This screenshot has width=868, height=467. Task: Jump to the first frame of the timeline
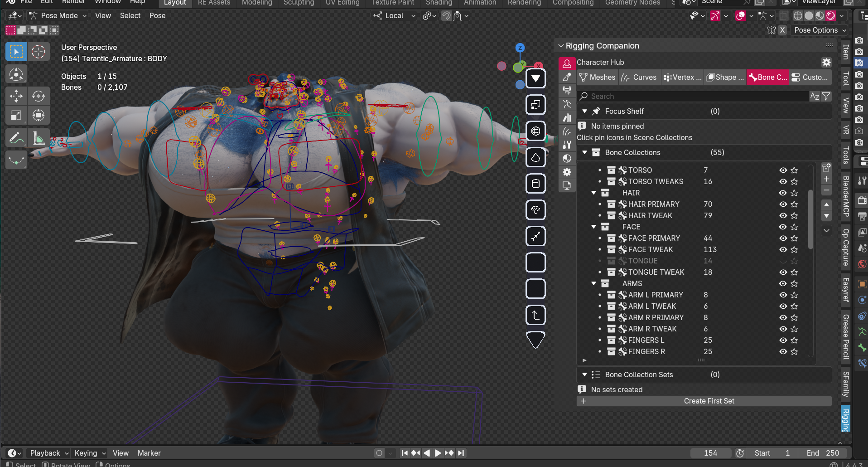[405, 453]
